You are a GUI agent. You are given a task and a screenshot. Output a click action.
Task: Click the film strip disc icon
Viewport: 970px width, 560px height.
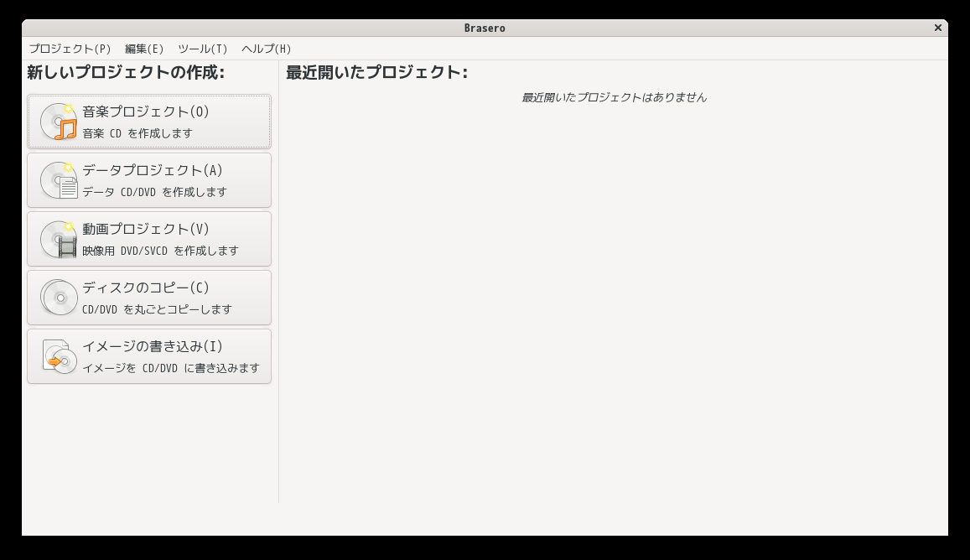59,239
